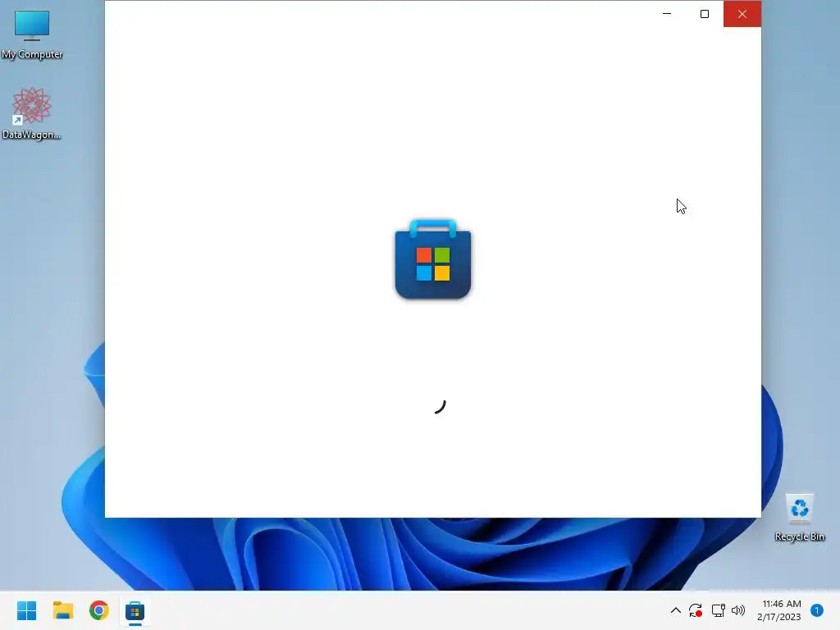Open My Computer desktop icon
Viewport: 840px width, 630px height.
pos(32,34)
